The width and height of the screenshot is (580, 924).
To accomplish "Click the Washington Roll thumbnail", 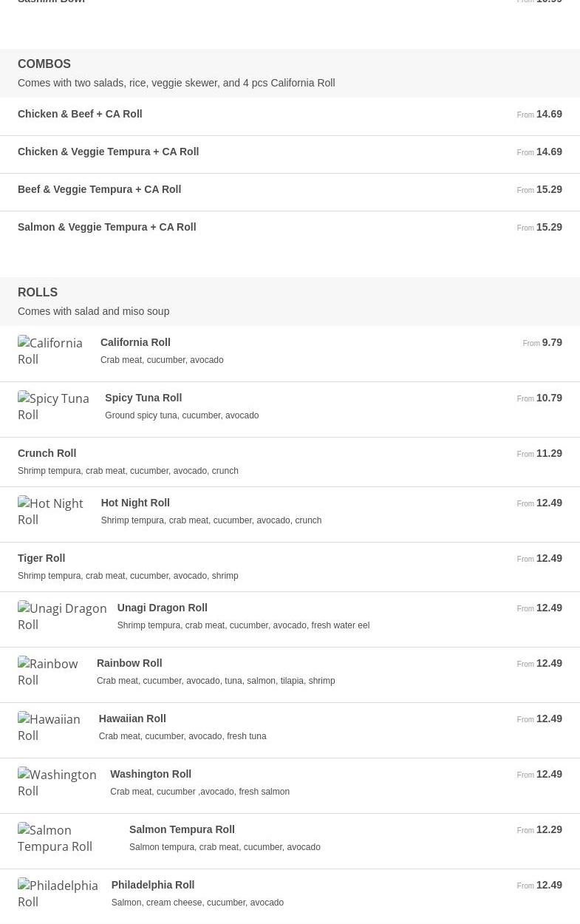I will pos(57,784).
